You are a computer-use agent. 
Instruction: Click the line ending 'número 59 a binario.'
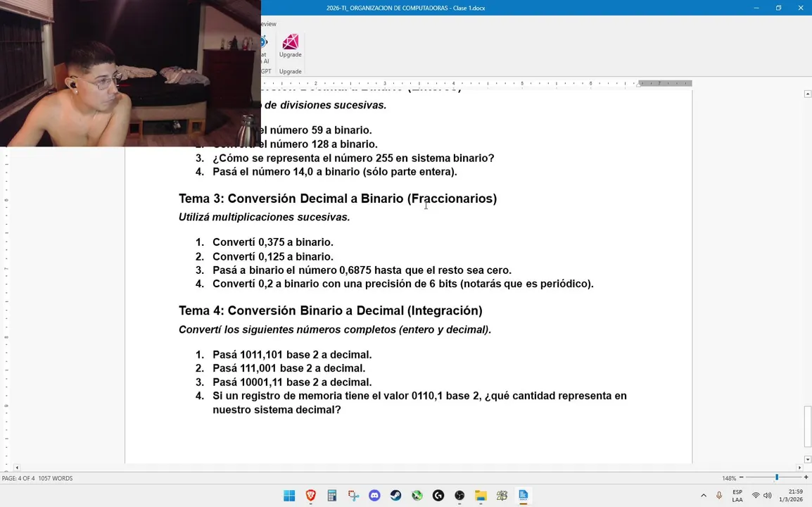317,130
